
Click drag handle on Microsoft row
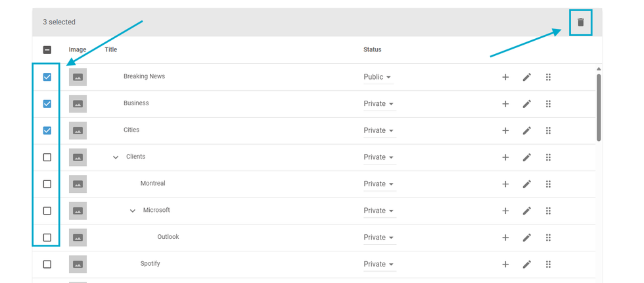click(548, 211)
